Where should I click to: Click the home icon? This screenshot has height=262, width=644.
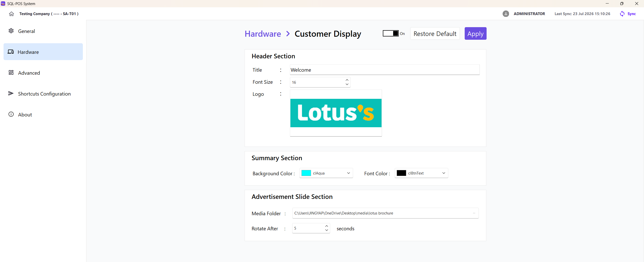(11, 14)
